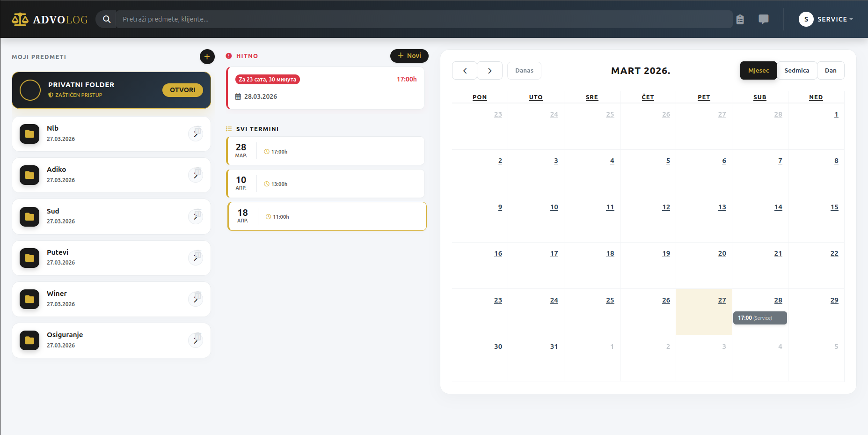868x435 pixels.
Task: Open Privatni Folder with OTVORI button
Action: pos(182,90)
